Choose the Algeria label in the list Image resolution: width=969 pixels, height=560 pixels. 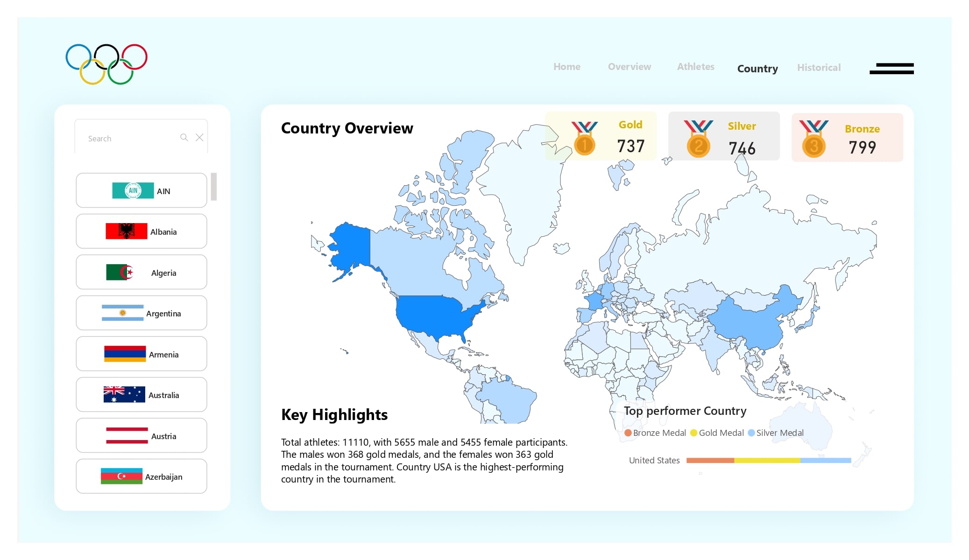163,273
